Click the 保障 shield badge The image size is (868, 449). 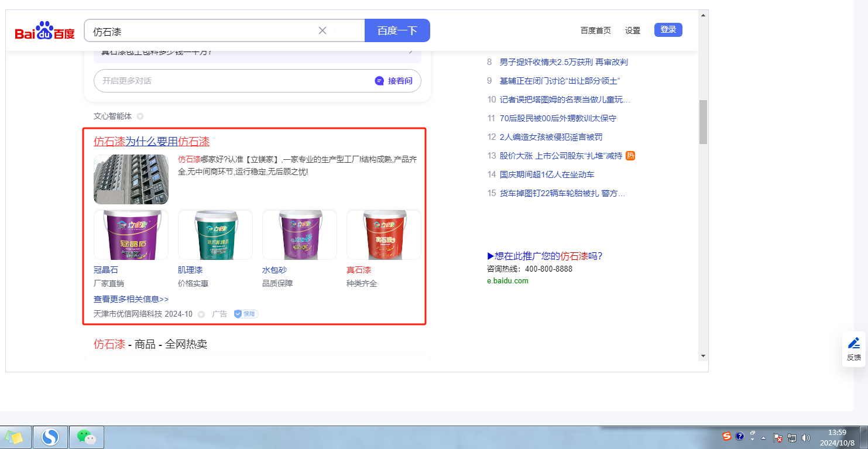tap(246, 314)
